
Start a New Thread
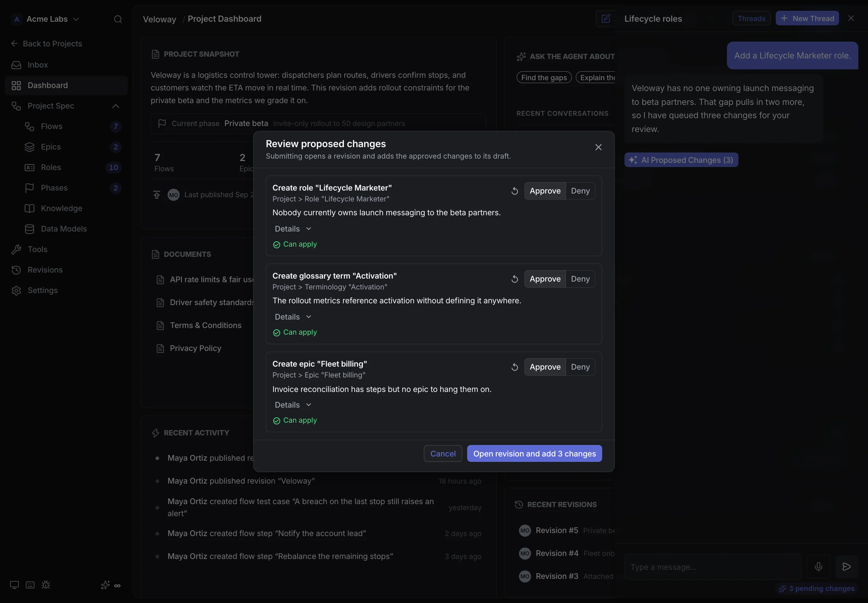pos(807,18)
